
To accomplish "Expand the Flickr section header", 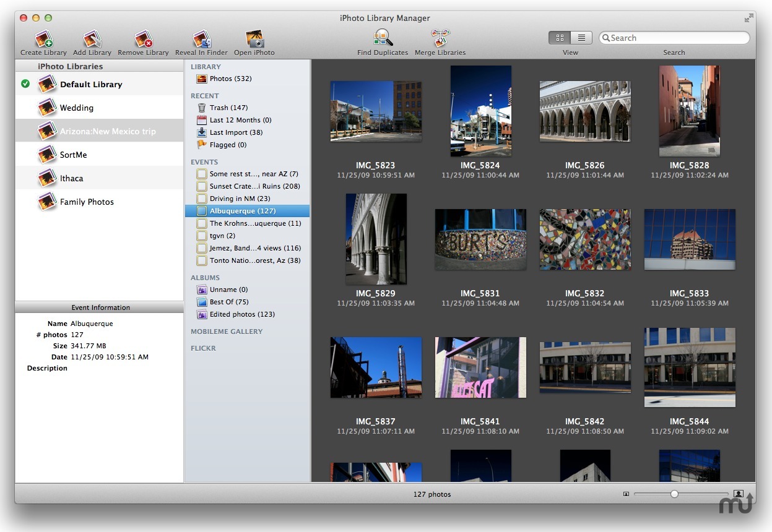I will point(203,348).
